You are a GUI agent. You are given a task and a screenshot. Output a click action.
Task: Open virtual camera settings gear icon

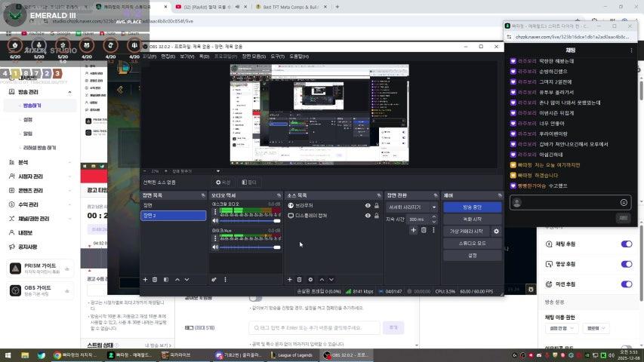(496, 232)
